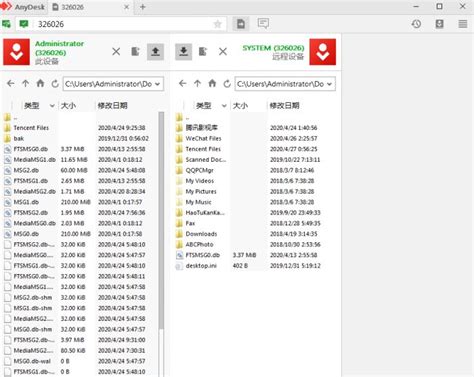Open the chat icon in toolbar

(263, 23)
